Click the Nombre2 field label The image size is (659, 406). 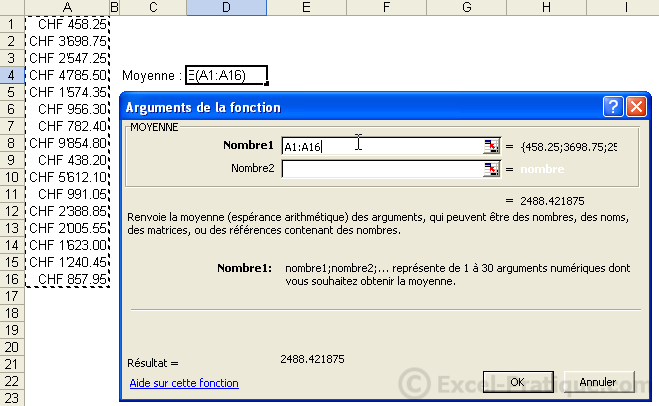252,169
